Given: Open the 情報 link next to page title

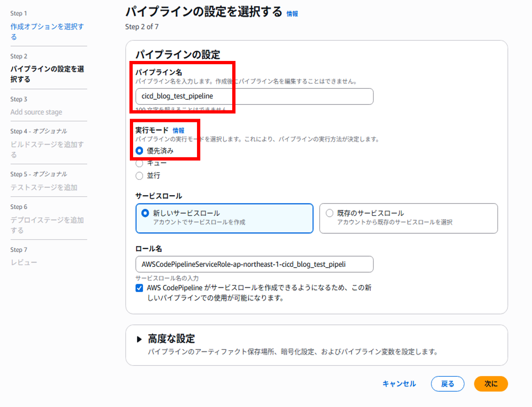Looking at the screenshot, I should (x=292, y=14).
